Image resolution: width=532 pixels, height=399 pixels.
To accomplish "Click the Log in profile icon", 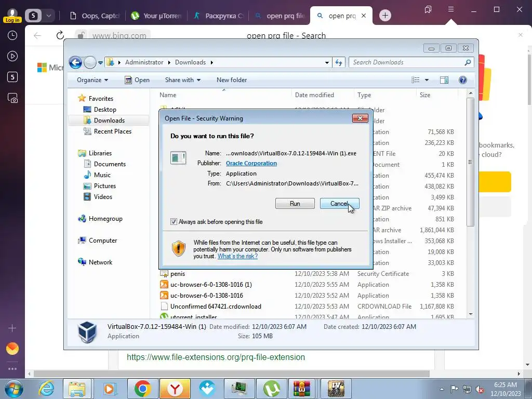I will pos(12,16).
